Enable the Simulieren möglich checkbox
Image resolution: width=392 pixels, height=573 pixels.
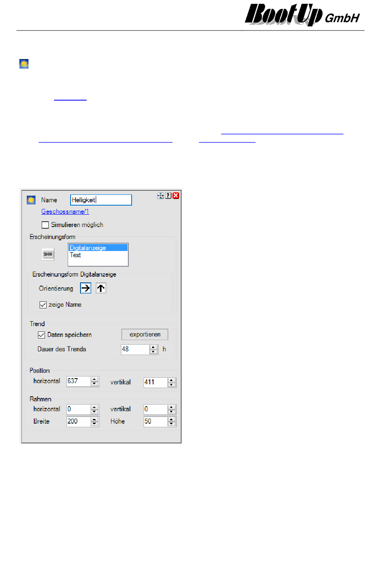pos(45,225)
